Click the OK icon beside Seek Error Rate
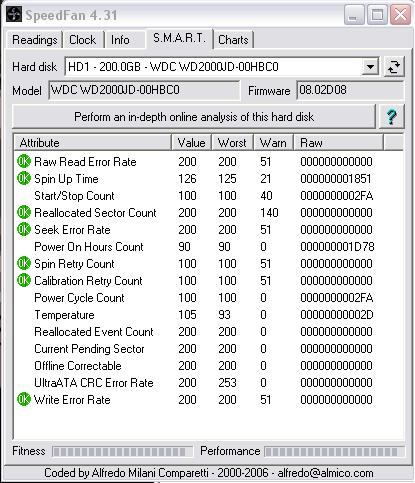Viewport: 415px width, 483px height. click(x=24, y=229)
